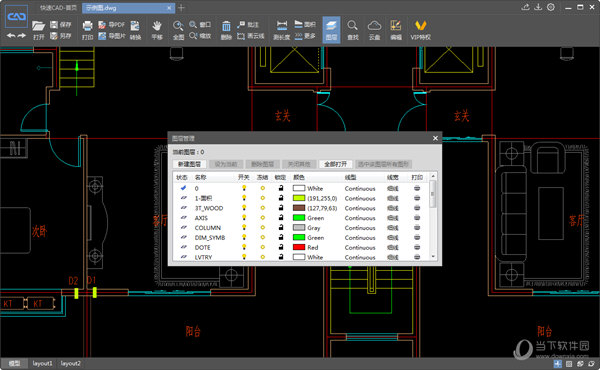
Task: Toggle on/off lightbulb for layer 0
Action: (244, 188)
